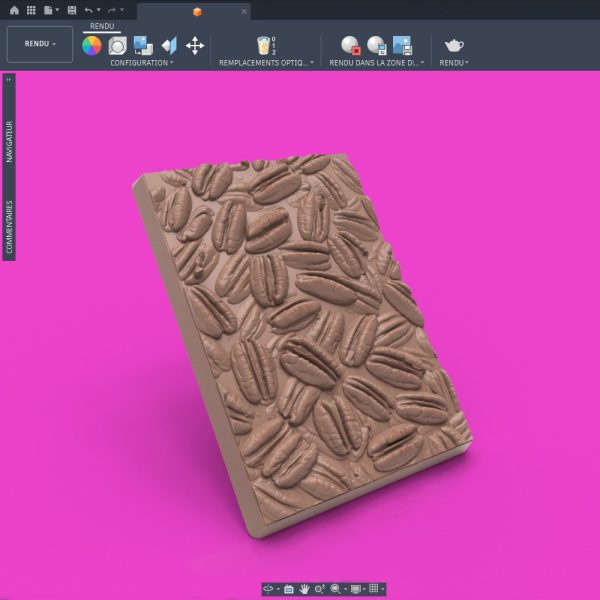Go to the Home view
The image size is (600, 600).
click(14, 10)
